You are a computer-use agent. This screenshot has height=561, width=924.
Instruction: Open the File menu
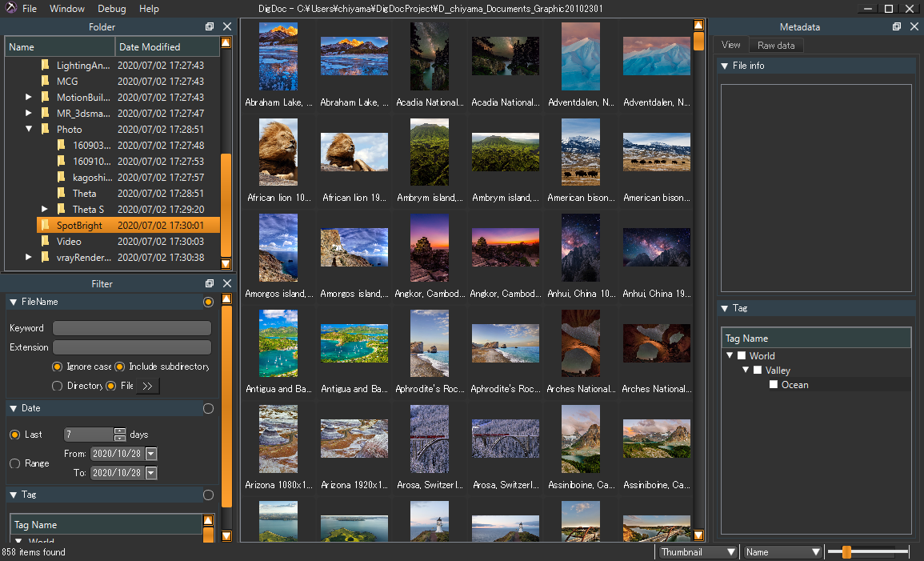point(30,8)
